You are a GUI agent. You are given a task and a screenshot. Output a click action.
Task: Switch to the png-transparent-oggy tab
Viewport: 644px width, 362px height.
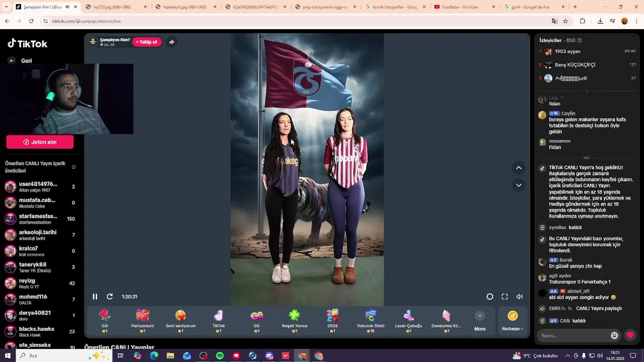point(326,7)
